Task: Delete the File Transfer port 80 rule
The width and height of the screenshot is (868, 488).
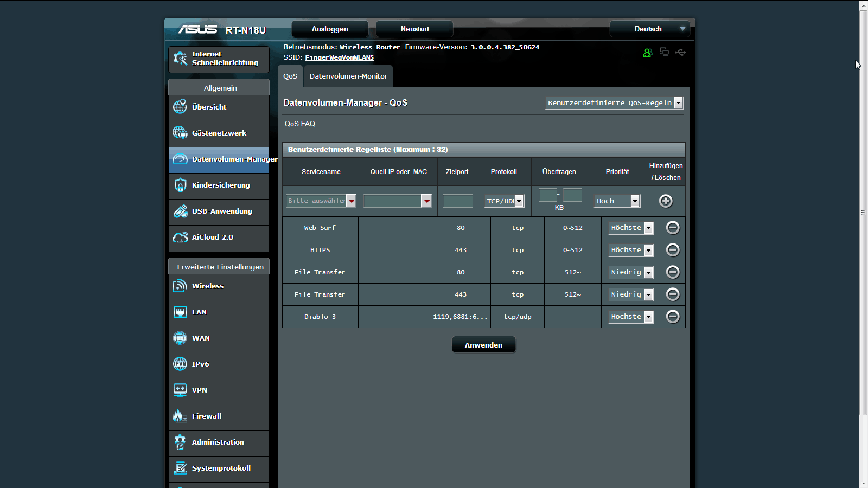Action: point(673,272)
